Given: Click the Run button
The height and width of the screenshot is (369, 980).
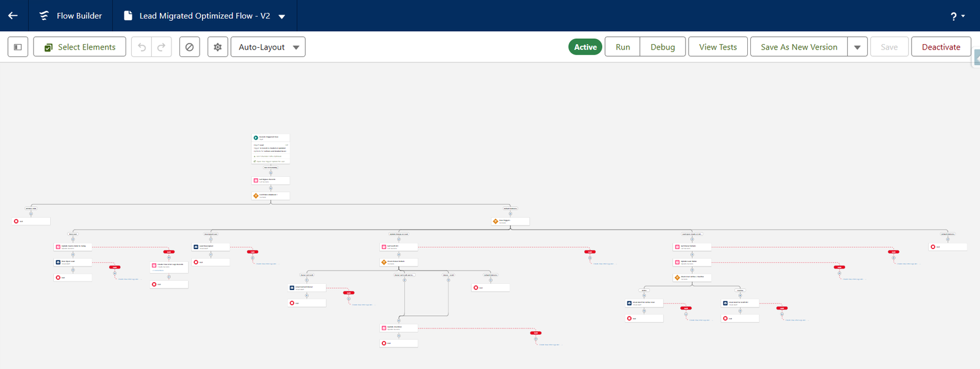Looking at the screenshot, I should click(622, 47).
